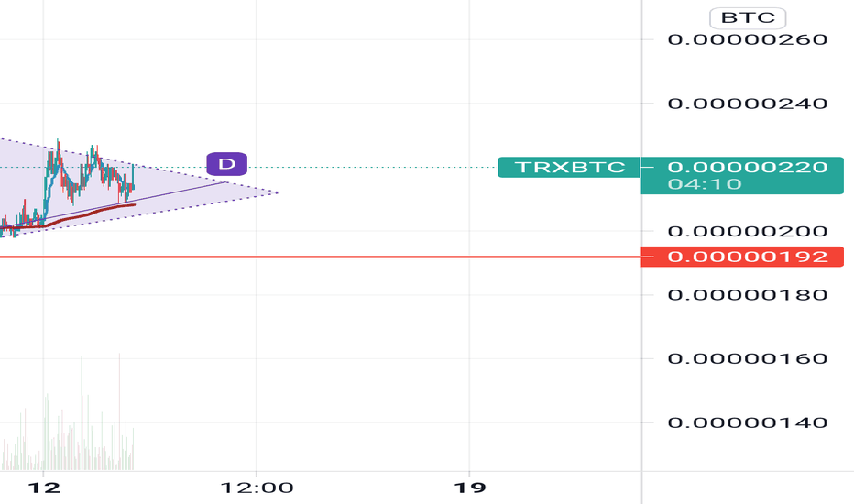Click the date label 19 on time axis
The height and width of the screenshot is (504, 854).
(x=470, y=488)
